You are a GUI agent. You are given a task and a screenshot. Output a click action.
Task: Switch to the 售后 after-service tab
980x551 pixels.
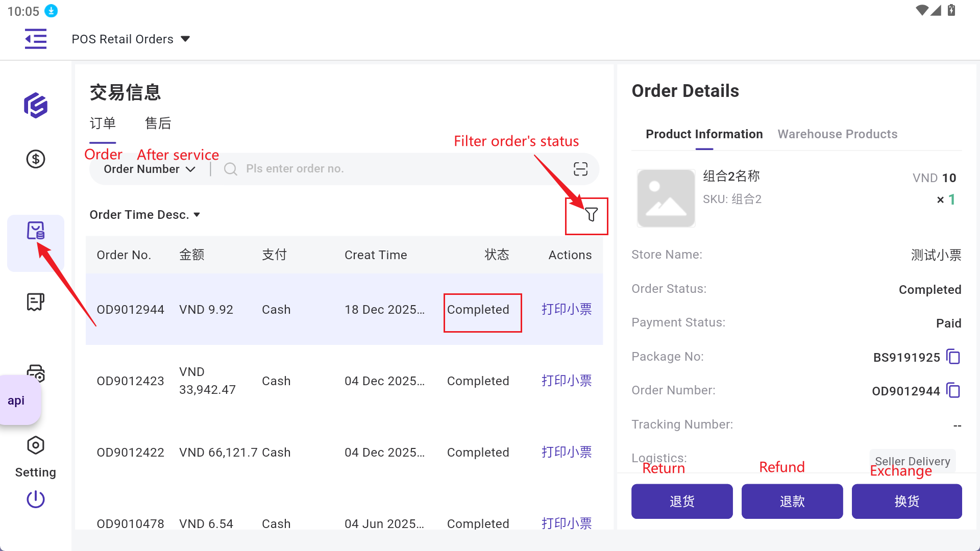click(158, 123)
